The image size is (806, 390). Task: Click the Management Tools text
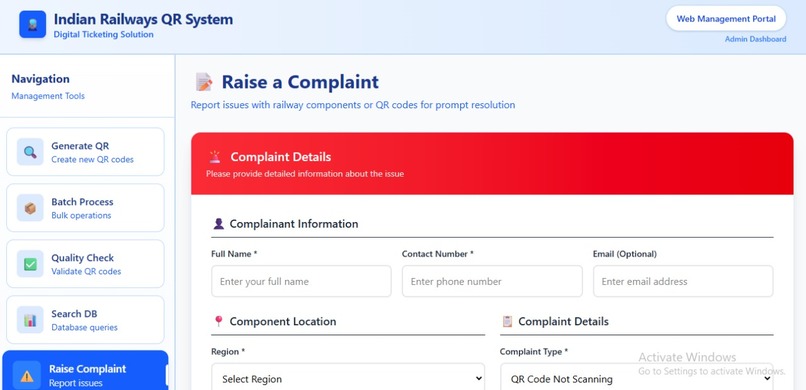coord(48,96)
